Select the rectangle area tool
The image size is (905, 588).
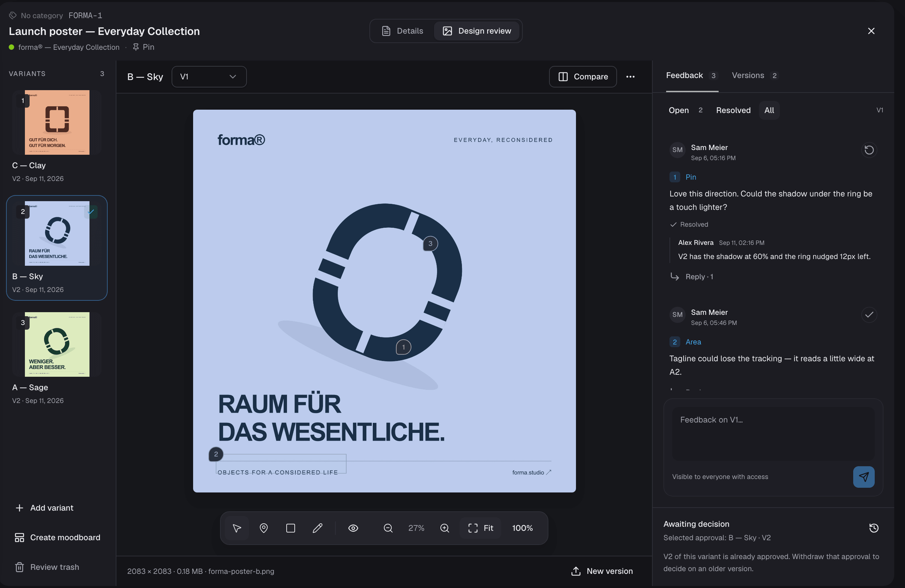coord(291,528)
